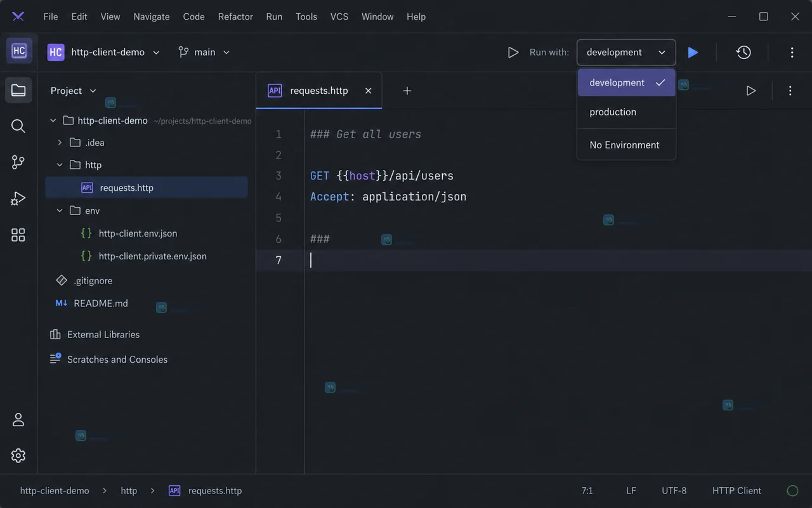Open the VCS menu
The width and height of the screenshot is (812, 508).
tap(339, 16)
